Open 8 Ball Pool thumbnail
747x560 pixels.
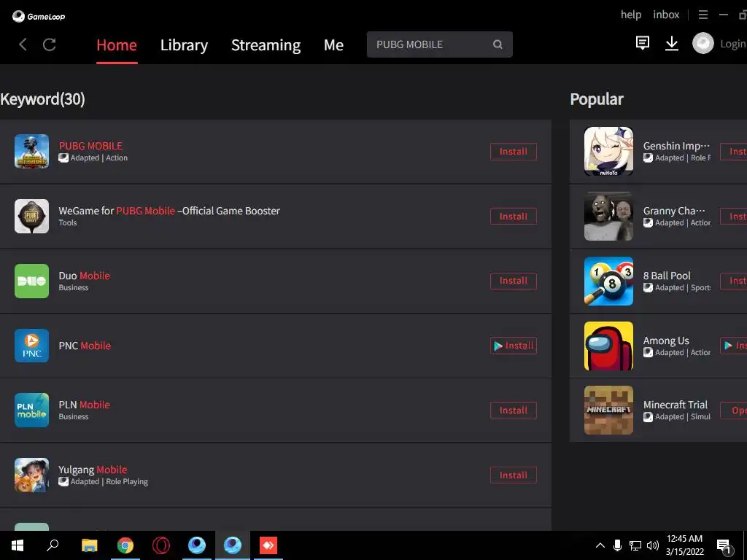click(608, 281)
